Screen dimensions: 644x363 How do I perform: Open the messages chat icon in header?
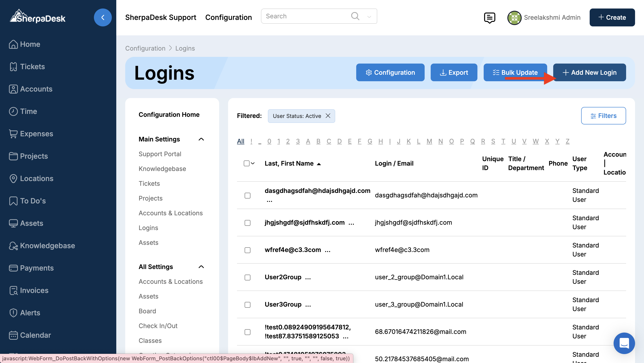[489, 17]
